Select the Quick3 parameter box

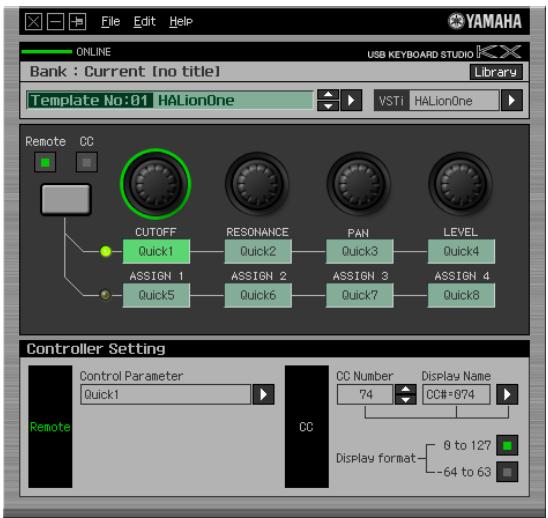360,251
